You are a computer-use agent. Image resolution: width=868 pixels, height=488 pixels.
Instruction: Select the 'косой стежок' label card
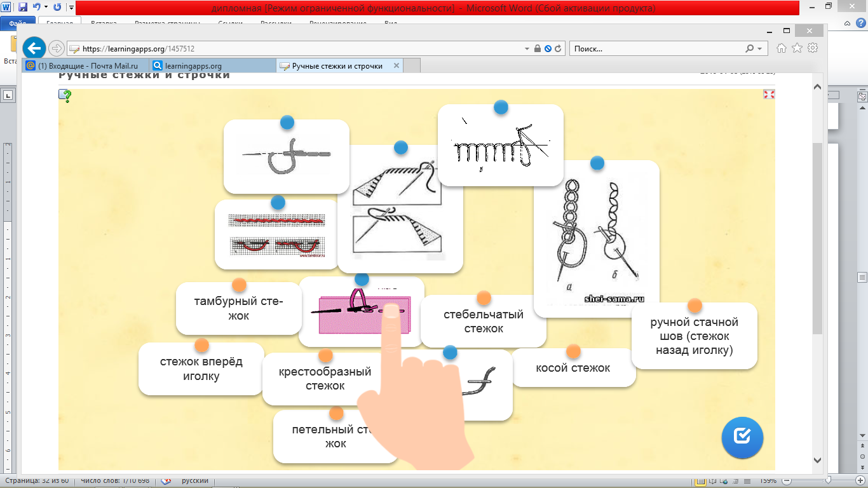573,368
